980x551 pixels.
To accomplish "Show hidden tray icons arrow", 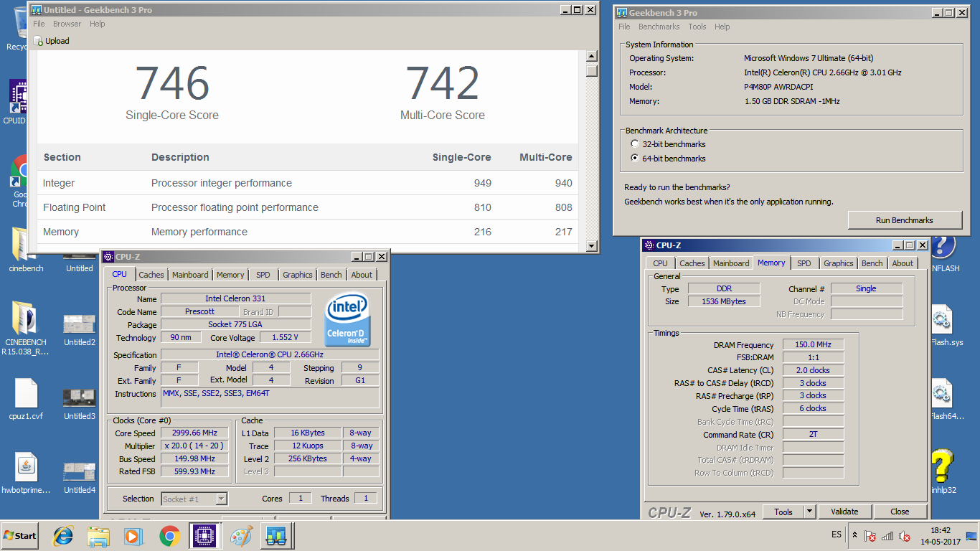I will pos(854,536).
